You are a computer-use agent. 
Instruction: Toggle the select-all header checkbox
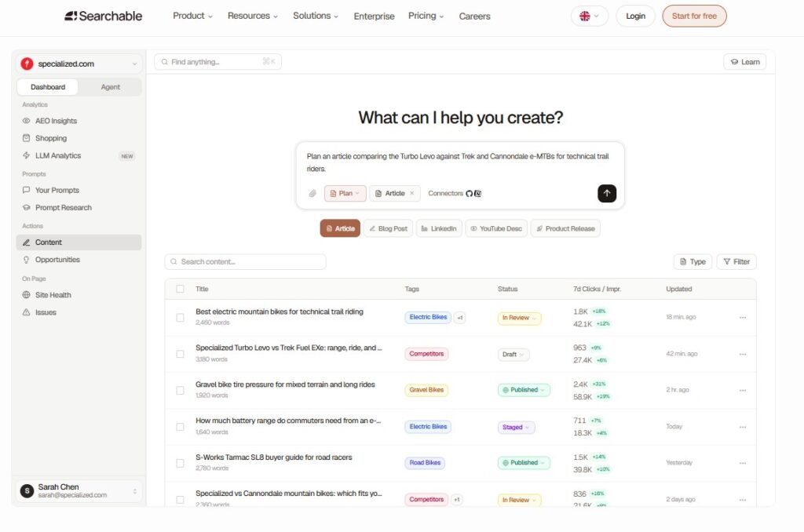pyautogui.click(x=180, y=289)
